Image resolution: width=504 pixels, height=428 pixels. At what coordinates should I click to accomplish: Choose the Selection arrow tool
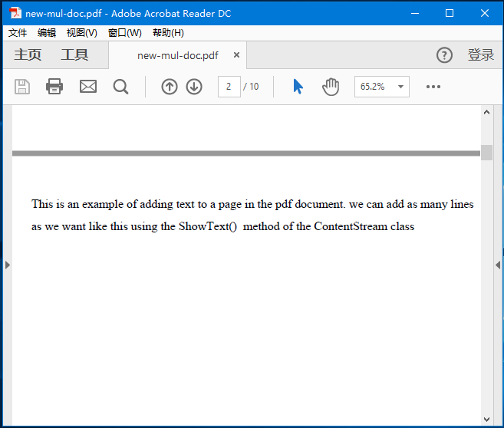298,87
